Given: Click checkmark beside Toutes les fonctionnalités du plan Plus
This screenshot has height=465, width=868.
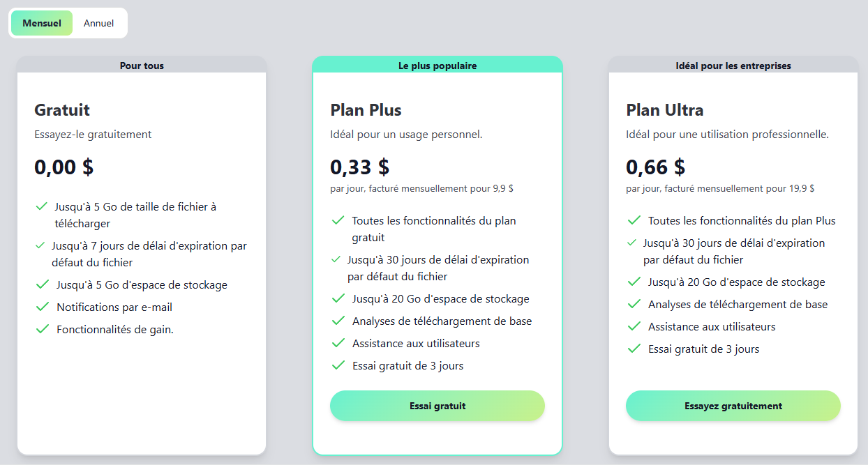Looking at the screenshot, I should [x=634, y=220].
